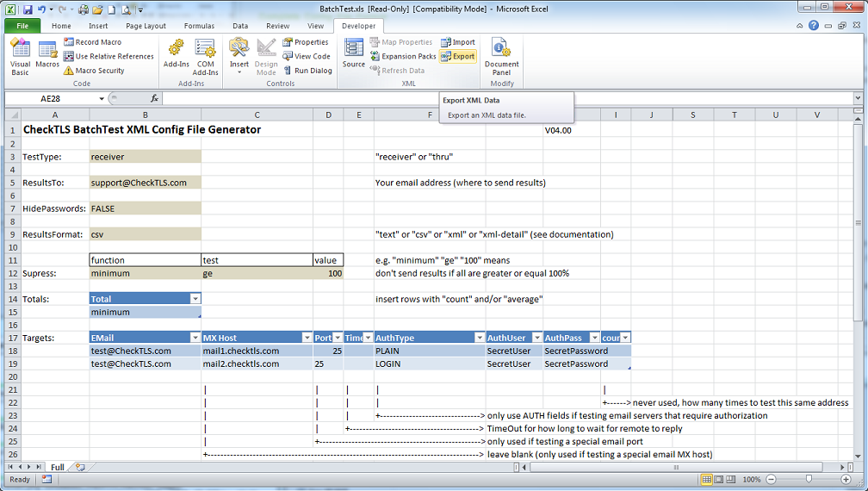Open the AuthUser filter dropdown
Viewport: 868px width, 491px height.
coord(536,338)
